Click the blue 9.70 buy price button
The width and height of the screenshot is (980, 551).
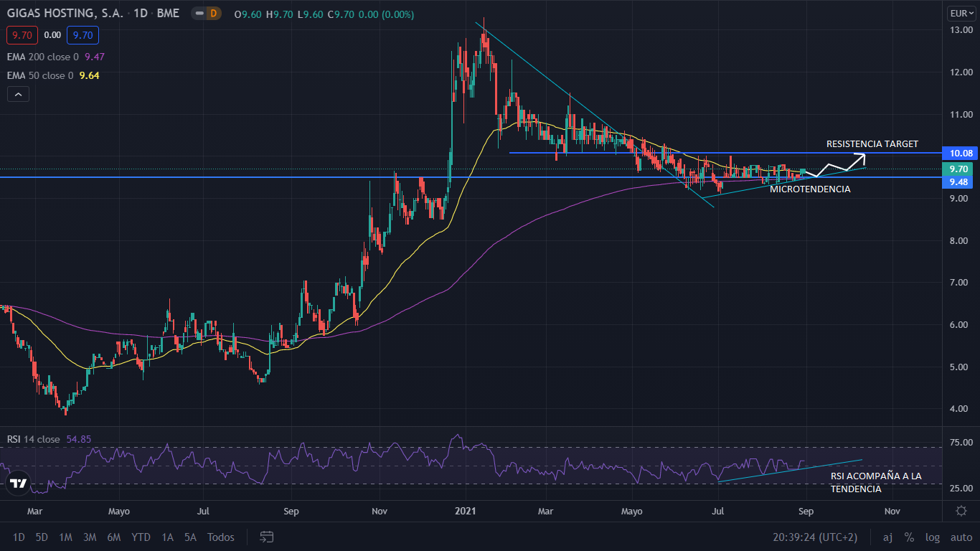pyautogui.click(x=83, y=34)
